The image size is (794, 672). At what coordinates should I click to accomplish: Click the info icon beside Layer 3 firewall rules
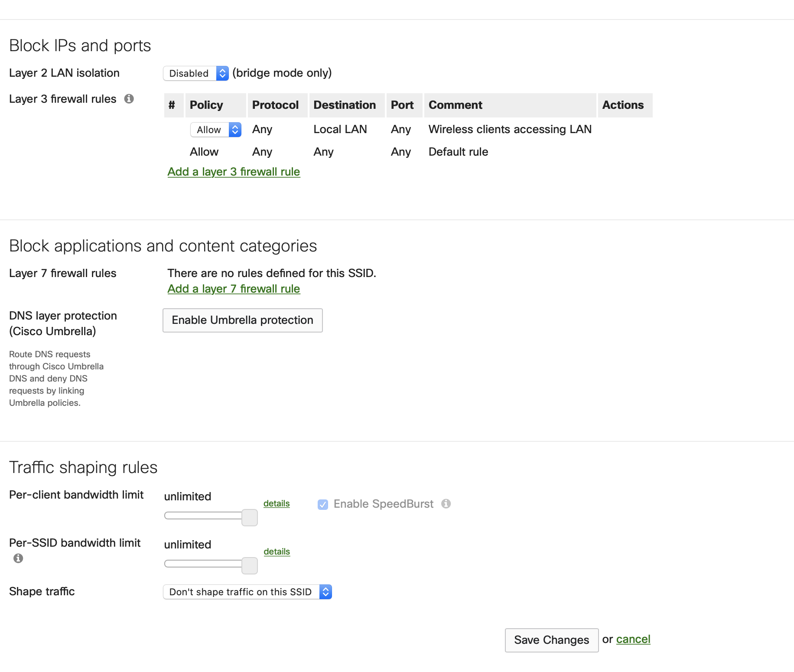tap(128, 99)
